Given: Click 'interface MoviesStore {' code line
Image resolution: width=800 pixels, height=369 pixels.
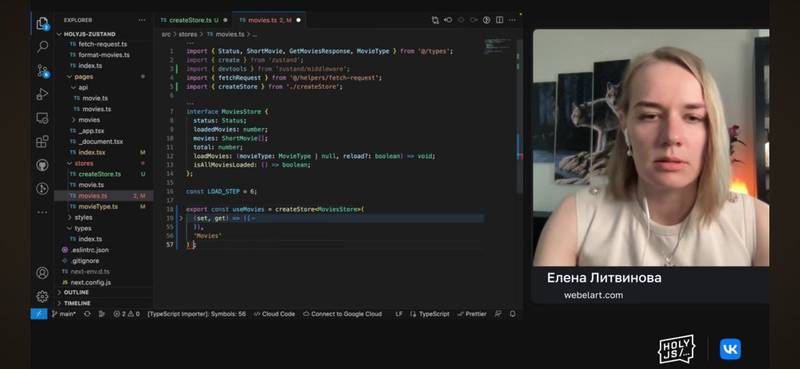Looking at the screenshot, I should click(227, 111).
